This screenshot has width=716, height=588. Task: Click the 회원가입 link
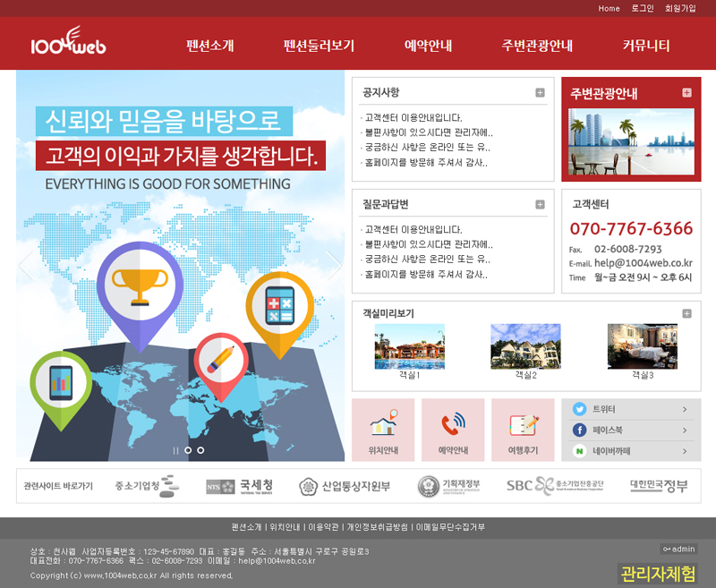pyautogui.click(x=680, y=8)
